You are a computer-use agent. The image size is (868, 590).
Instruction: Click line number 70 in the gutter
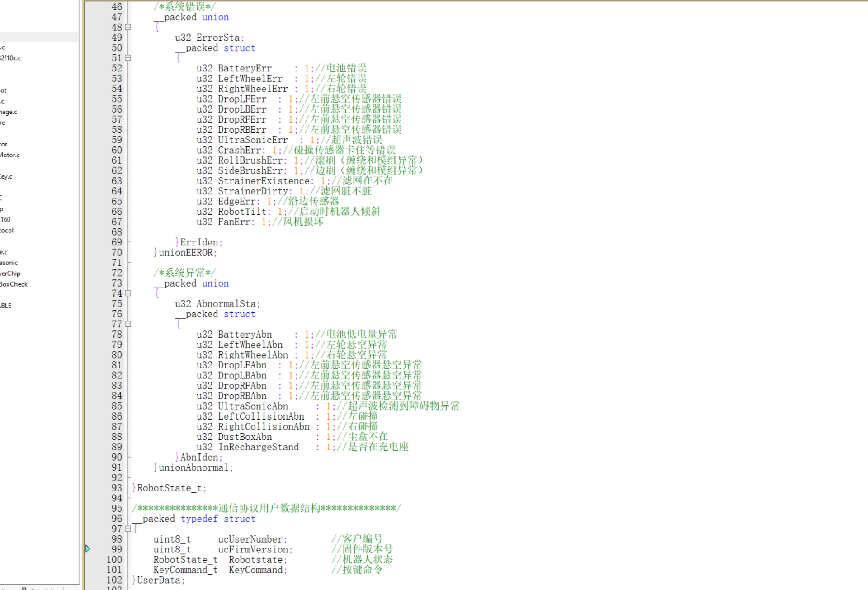[x=117, y=253]
